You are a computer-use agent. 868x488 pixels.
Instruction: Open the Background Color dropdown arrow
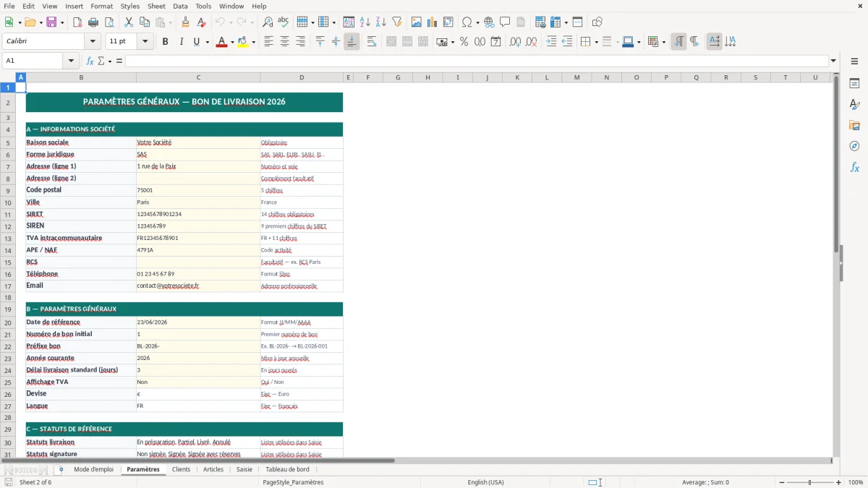point(253,42)
